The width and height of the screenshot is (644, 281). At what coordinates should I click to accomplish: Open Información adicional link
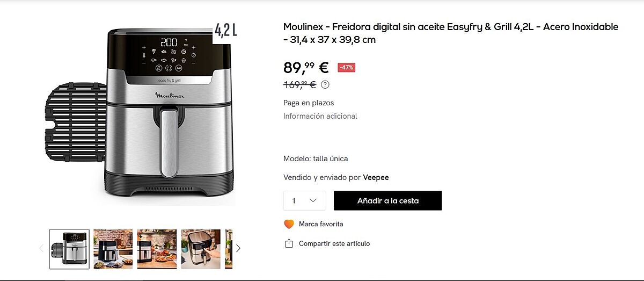[x=320, y=116]
